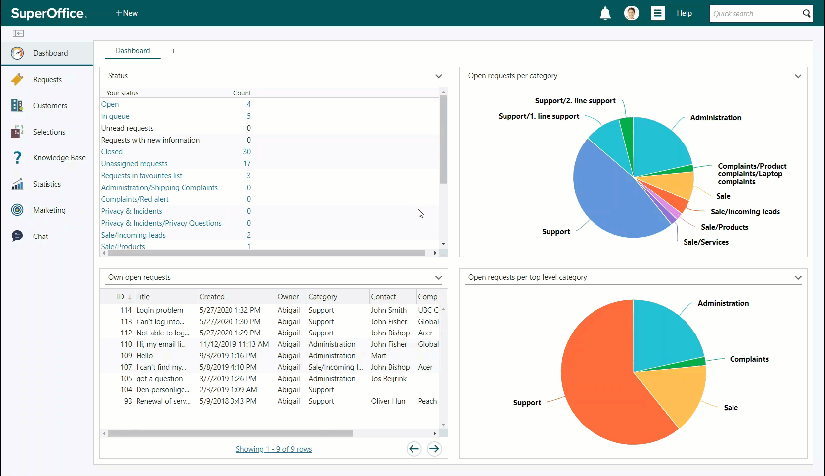
Task: Click the Sale/Incoming leads status link
Action: click(x=133, y=235)
